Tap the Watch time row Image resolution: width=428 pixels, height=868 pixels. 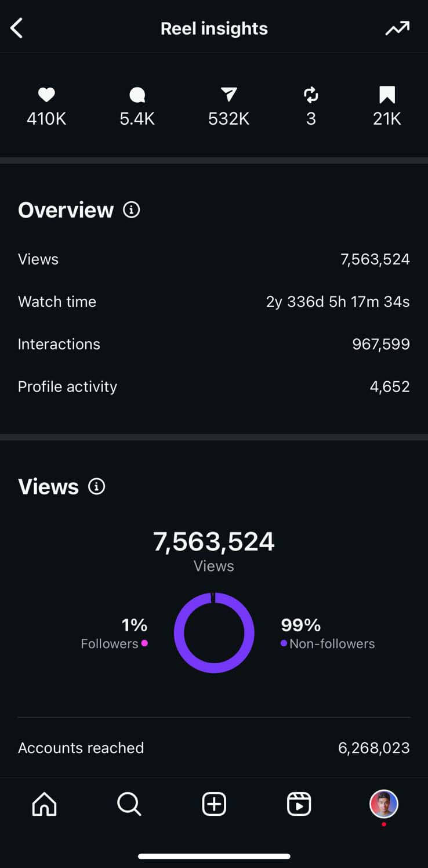tap(214, 302)
